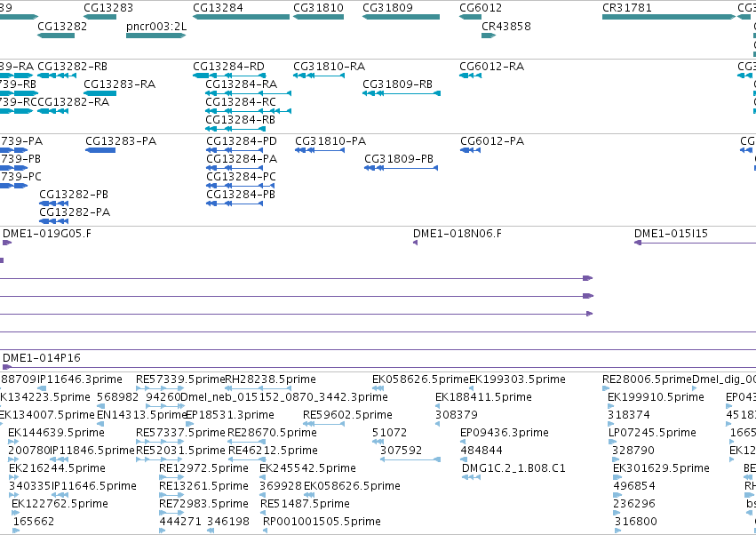Open the CG31810 gene feature

pos(318,17)
